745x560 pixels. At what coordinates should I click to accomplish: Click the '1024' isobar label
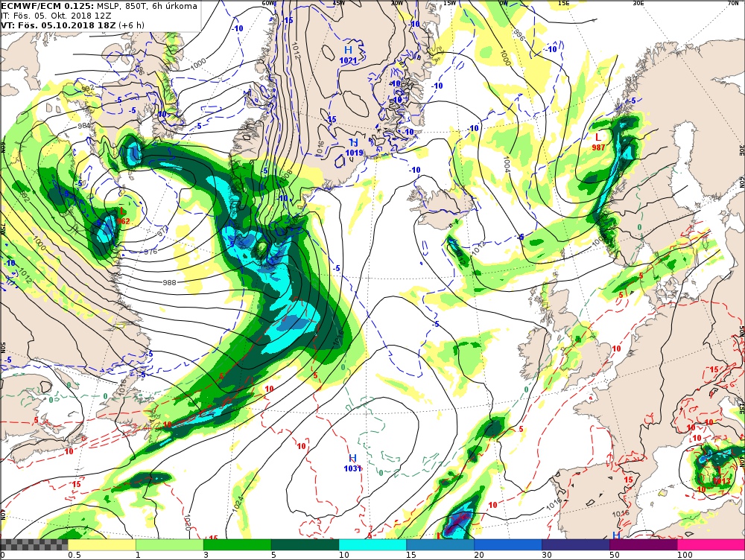click(238, 504)
